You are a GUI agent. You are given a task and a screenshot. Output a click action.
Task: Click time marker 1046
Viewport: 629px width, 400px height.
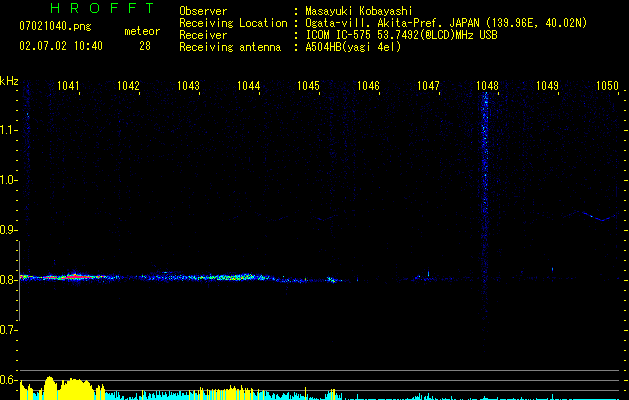tap(368, 86)
